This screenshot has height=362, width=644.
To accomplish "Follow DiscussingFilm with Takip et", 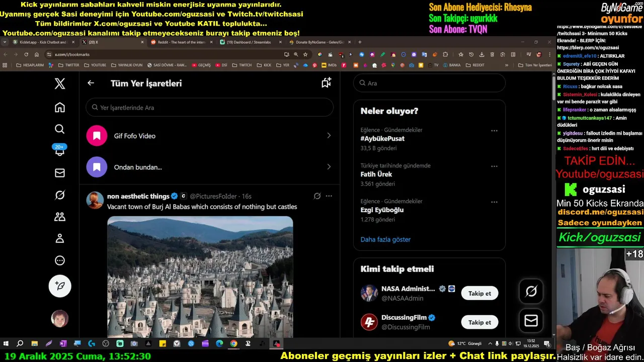I will tap(479, 322).
